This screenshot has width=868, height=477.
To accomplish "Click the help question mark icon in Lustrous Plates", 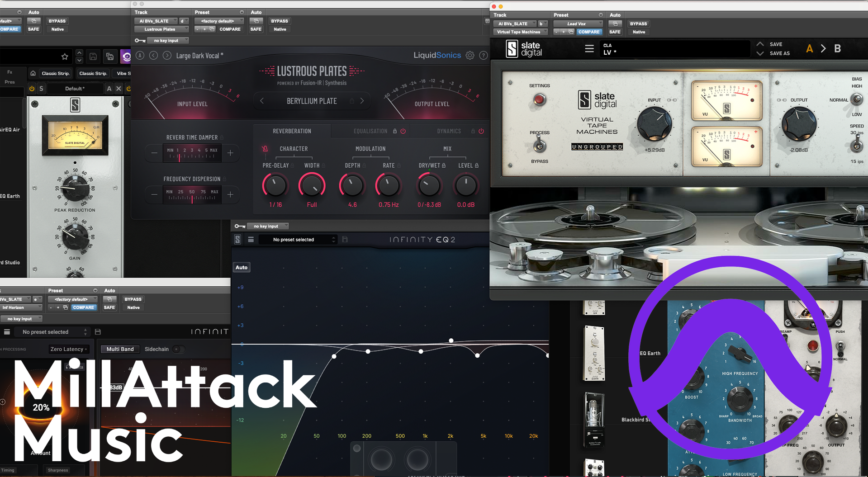I will [483, 55].
